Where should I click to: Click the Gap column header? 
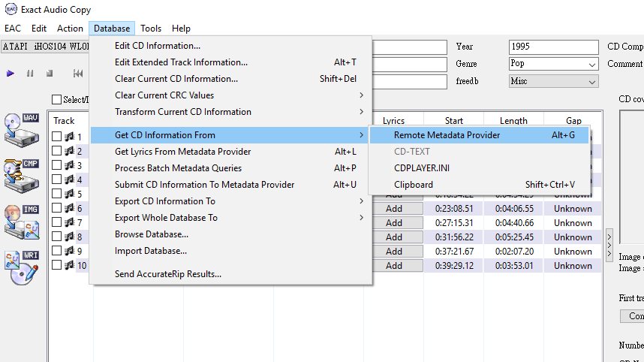[x=573, y=120]
